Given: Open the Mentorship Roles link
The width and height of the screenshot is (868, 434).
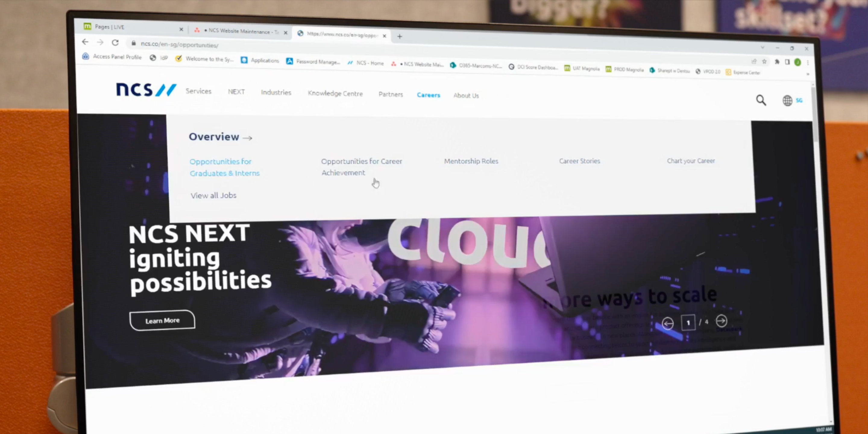Looking at the screenshot, I should 471,161.
